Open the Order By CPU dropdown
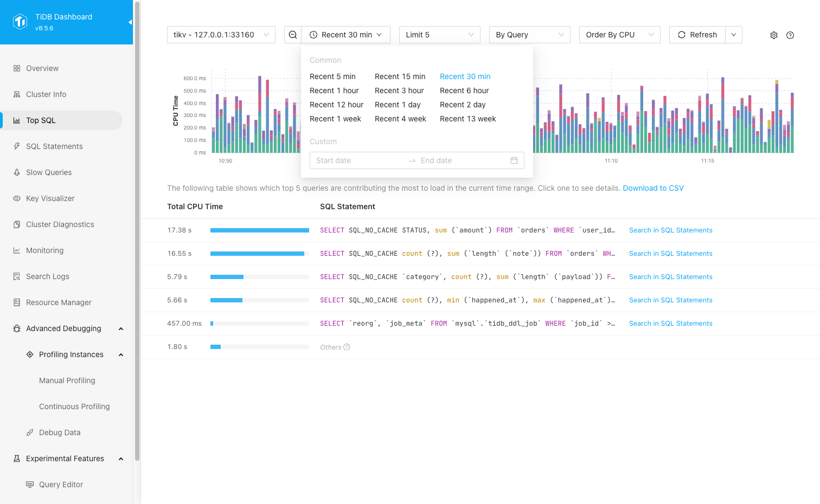This screenshot has width=820, height=504. (619, 35)
